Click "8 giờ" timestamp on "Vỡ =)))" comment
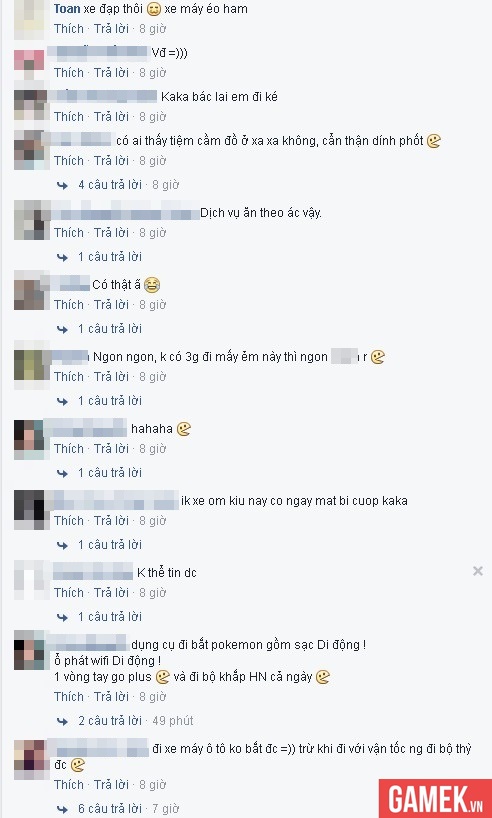 (152, 73)
